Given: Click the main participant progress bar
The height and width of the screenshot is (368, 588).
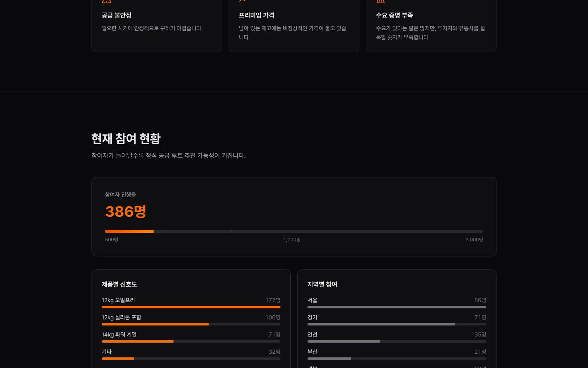Looking at the screenshot, I should click(x=294, y=231).
